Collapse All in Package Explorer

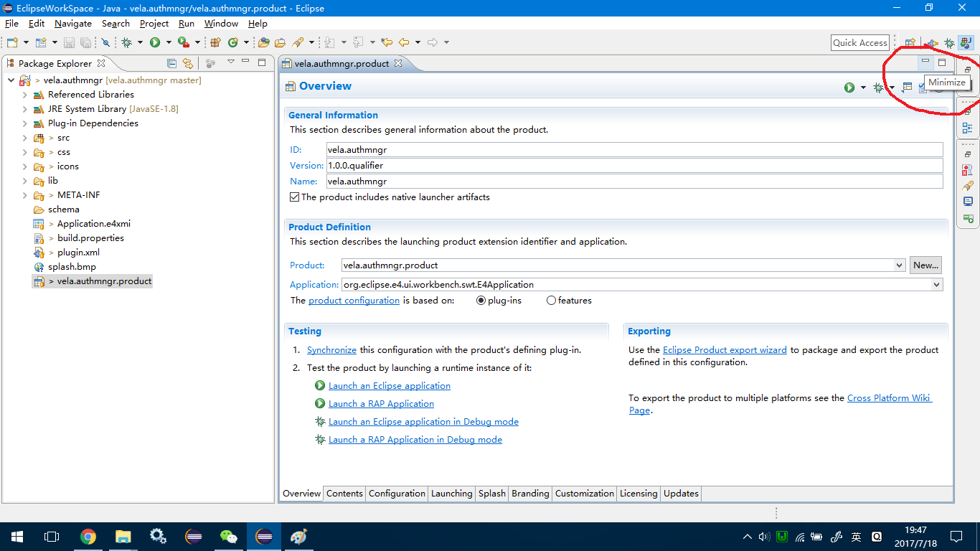[x=171, y=63]
